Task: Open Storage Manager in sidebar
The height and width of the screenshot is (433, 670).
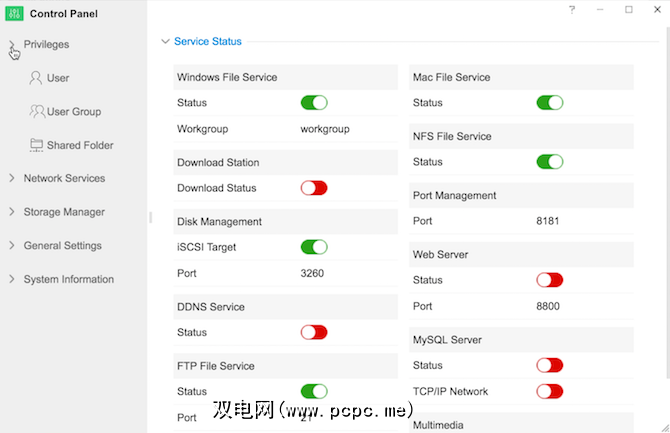Action: 64,212
